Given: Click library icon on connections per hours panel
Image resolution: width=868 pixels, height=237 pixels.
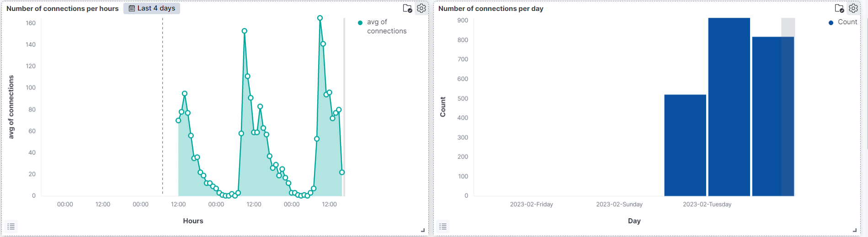Looking at the screenshot, I should [407, 8].
